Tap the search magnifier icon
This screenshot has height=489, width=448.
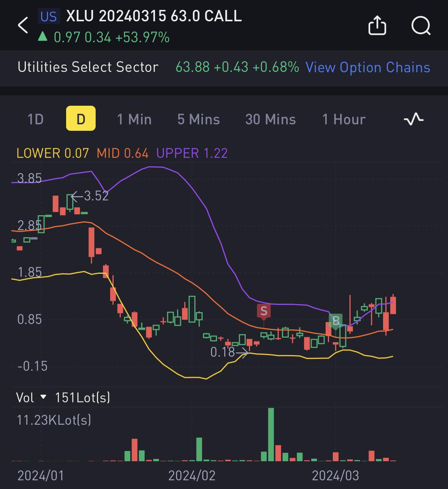tap(421, 26)
